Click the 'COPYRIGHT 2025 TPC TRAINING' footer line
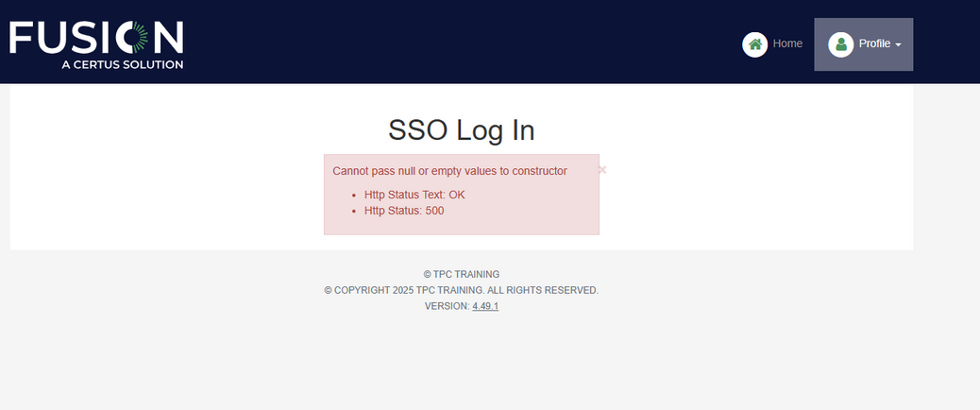 (461, 290)
